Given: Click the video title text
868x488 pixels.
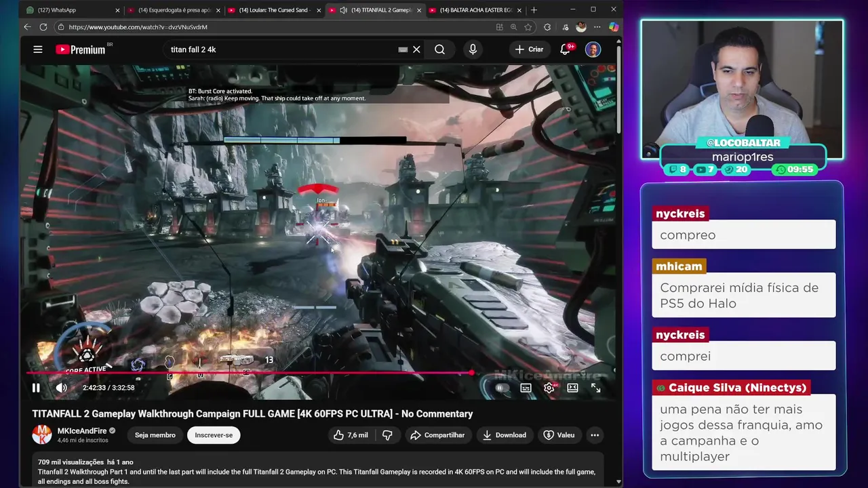Looking at the screenshot, I should coord(252,413).
